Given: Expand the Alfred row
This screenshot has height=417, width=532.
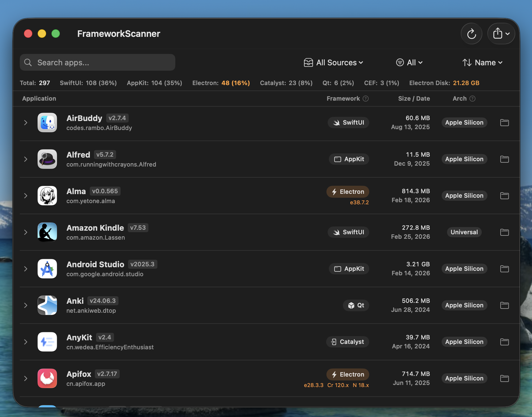Looking at the screenshot, I should pyautogui.click(x=26, y=159).
